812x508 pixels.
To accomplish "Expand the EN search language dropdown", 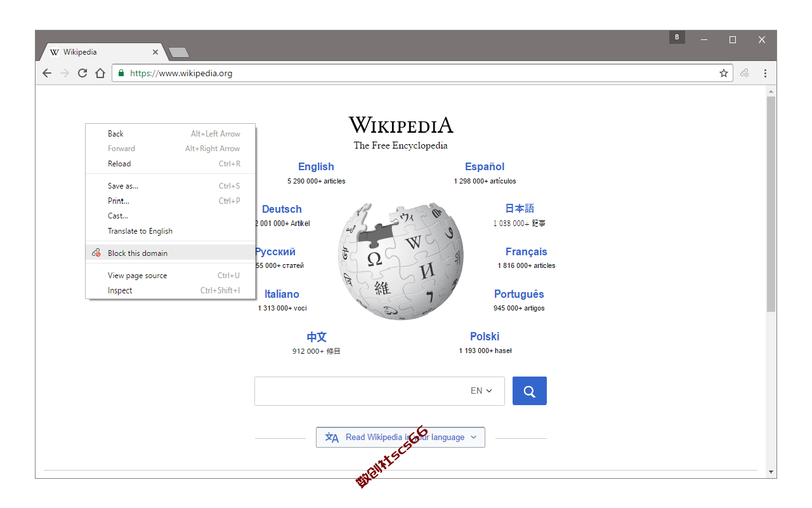I will [x=481, y=391].
